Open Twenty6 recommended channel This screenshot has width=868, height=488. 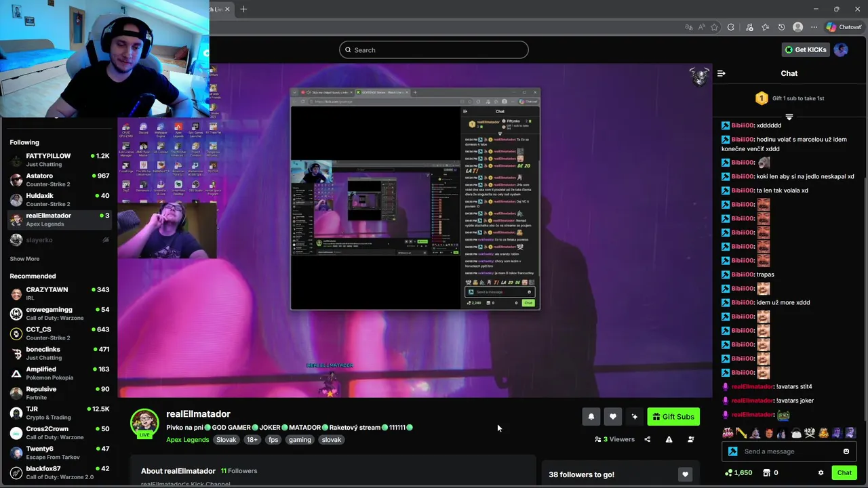pyautogui.click(x=59, y=452)
